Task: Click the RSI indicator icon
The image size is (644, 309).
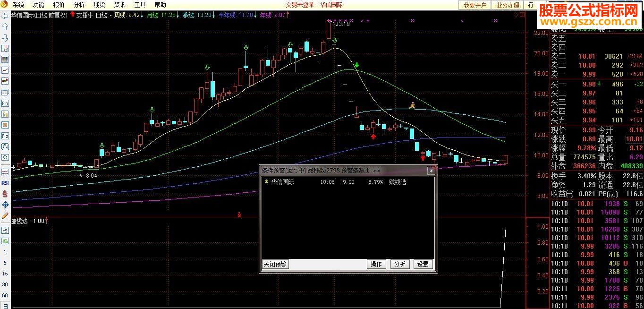Action: (5, 182)
